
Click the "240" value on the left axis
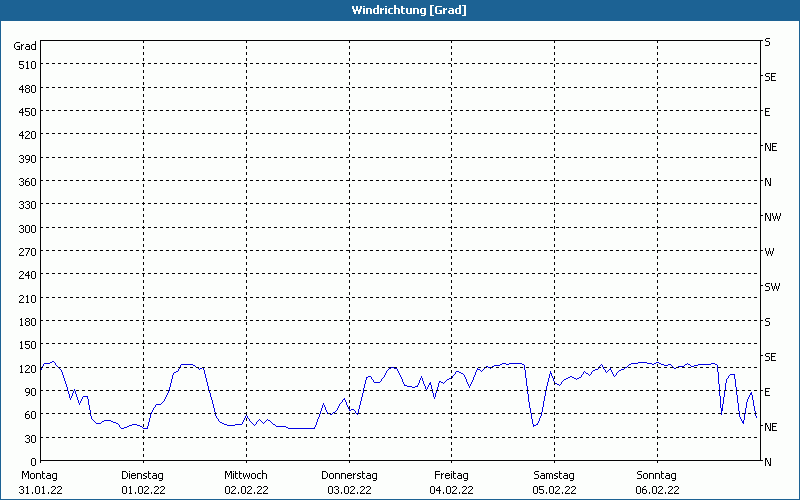(28, 276)
